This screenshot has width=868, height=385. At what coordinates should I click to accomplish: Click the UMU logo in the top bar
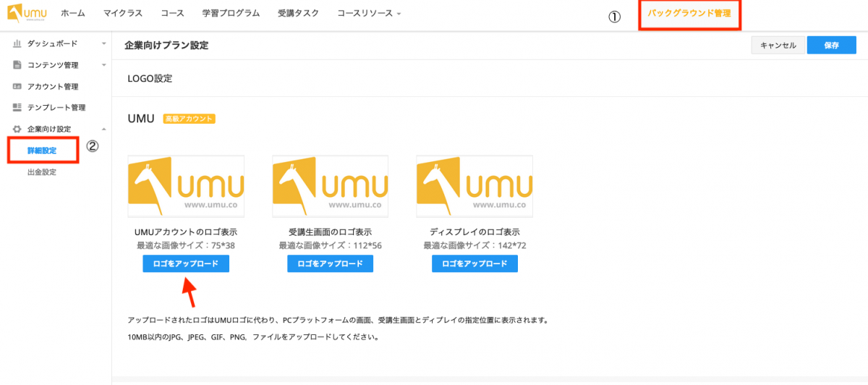(x=27, y=13)
